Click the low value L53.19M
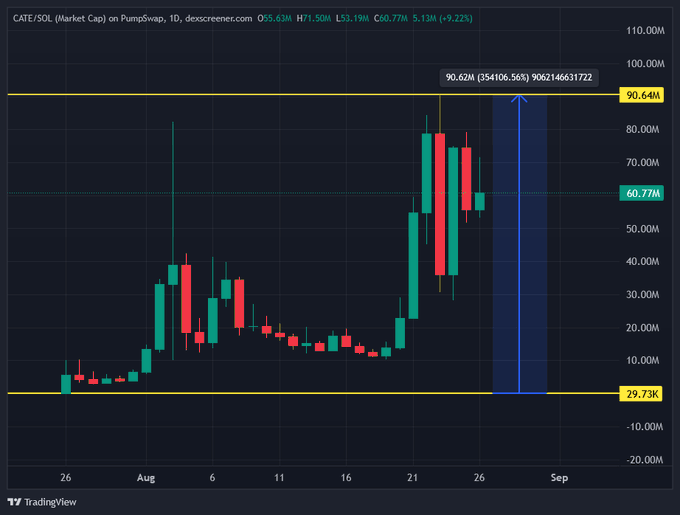Image resolution: width=680 pixels, height=515 pixels. coord(352,18)
